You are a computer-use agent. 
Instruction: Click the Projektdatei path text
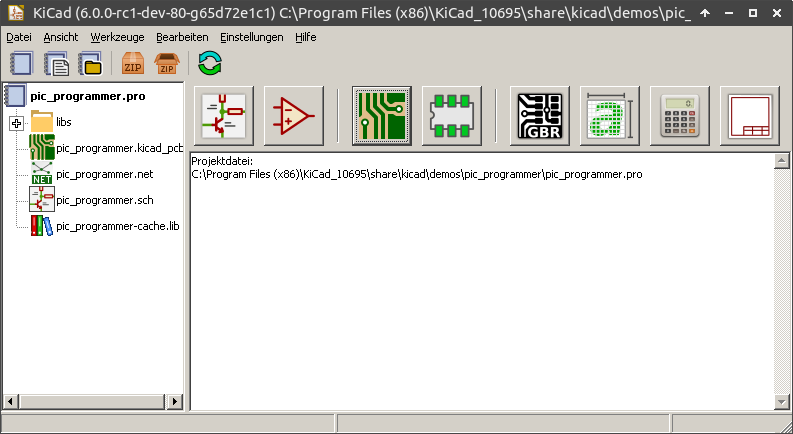point(417,174)
